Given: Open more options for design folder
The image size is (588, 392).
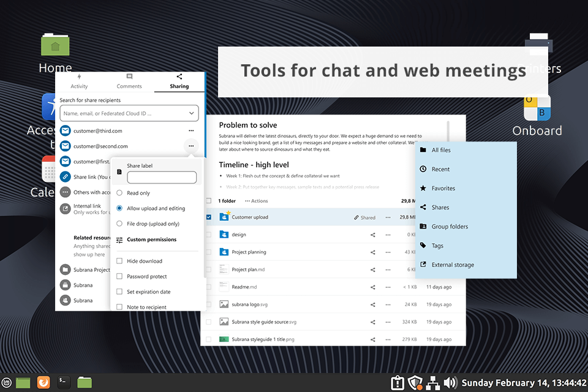Looking at the screenshot, I should point(388,235).
